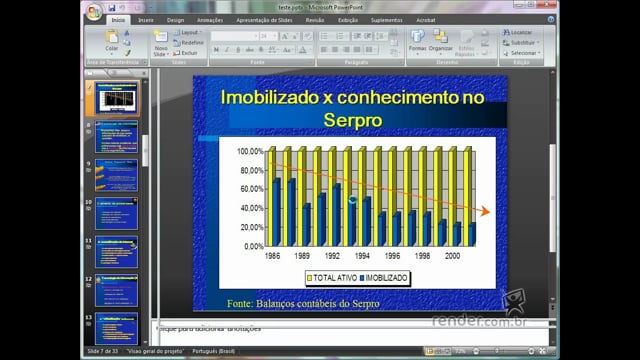Viewport: 640px width, 360px height.
Task: Switch to the Design ribbon tab
Action: click(176, 20)
